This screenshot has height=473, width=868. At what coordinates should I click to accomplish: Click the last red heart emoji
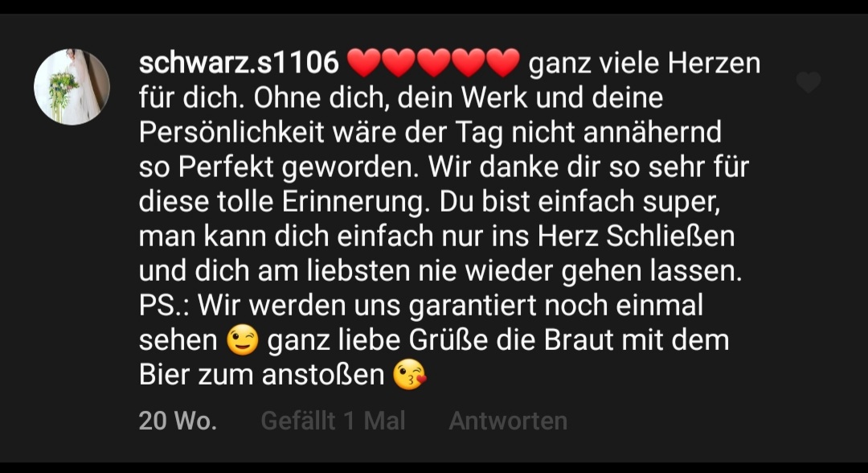tap(503, 63)
